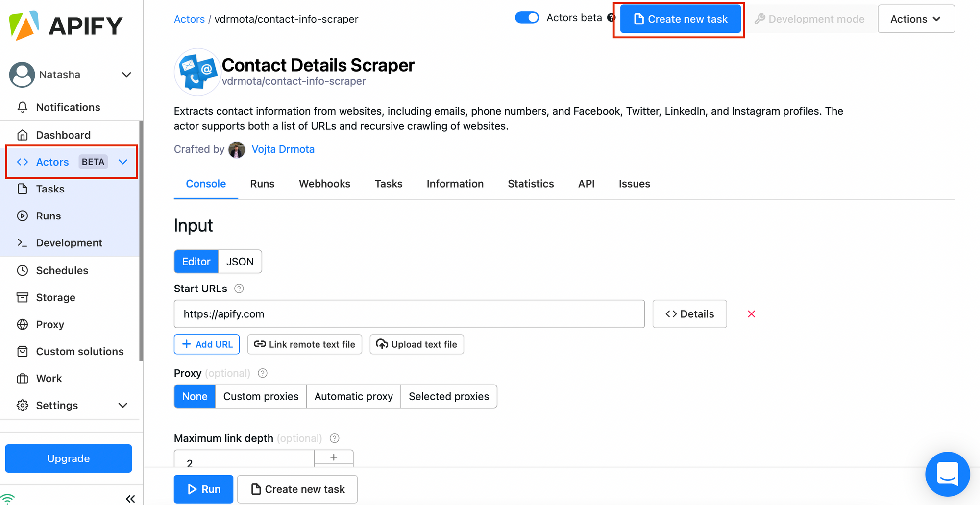The width and height of the screenshot is (980, 505).
Task: Click the Start URL input field
Action: tap(409, 314)
